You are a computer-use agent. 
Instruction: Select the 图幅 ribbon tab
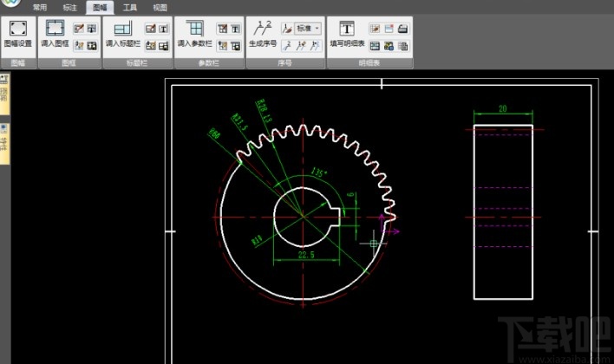(x=100, y=7)
